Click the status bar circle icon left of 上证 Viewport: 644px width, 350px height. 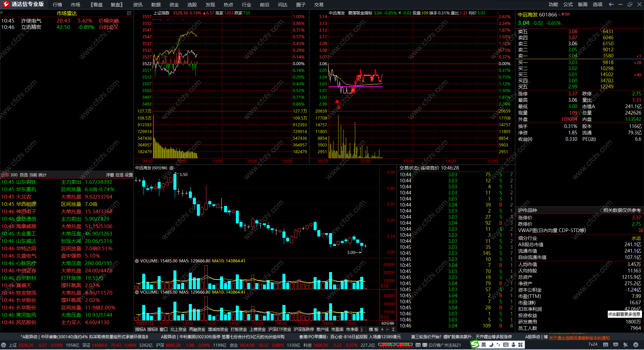pyautogui.click(x=4, y=345)
